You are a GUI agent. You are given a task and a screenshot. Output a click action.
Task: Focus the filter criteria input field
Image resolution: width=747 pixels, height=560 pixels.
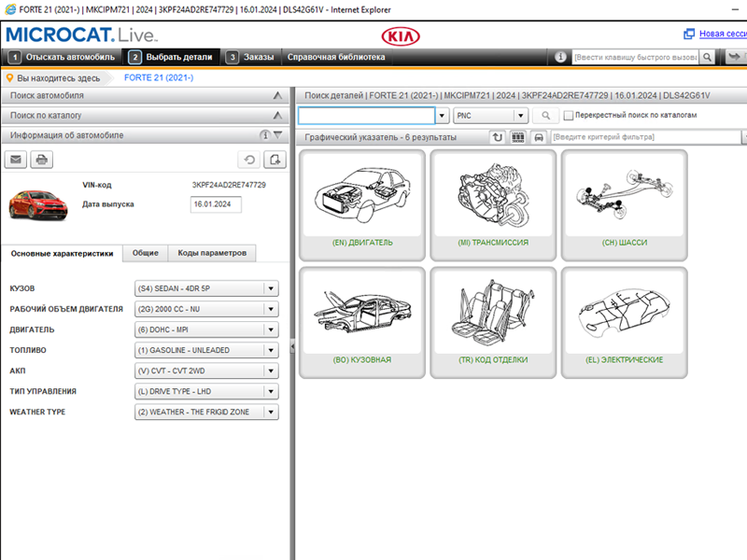(645, 137)
